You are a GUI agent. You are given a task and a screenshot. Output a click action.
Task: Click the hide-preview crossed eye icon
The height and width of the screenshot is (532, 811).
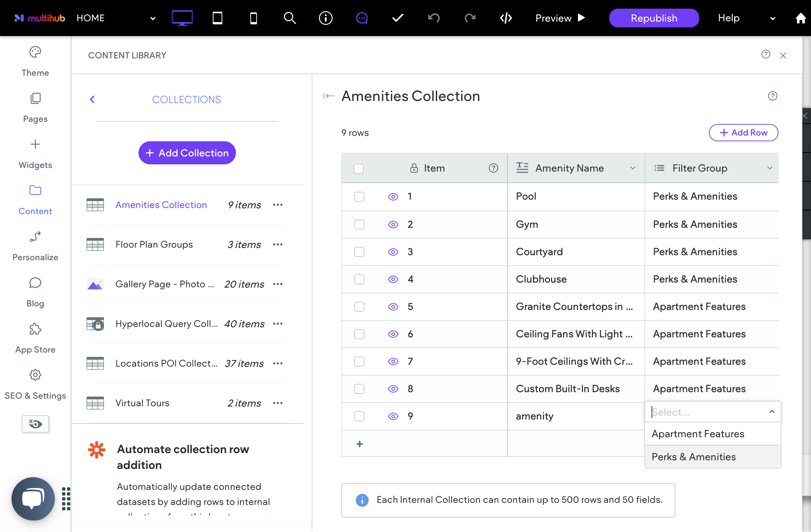[x=35, y=424]
